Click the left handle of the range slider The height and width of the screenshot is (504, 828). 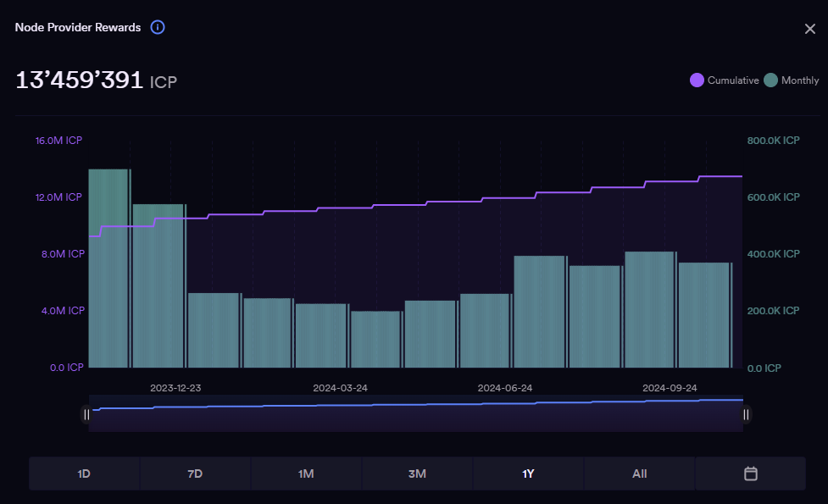pyautogui.click(x=86, y=414)
